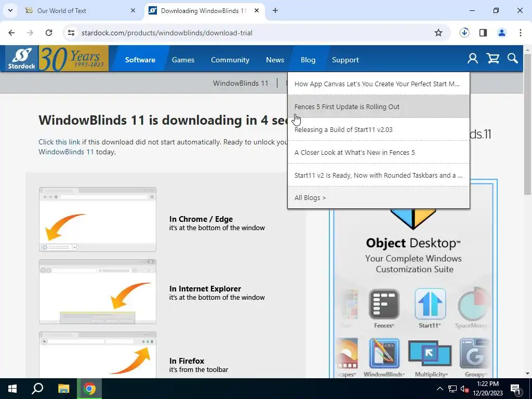532x399 pixels.
Task: Open the Blog menu
Action: (308, 60)
